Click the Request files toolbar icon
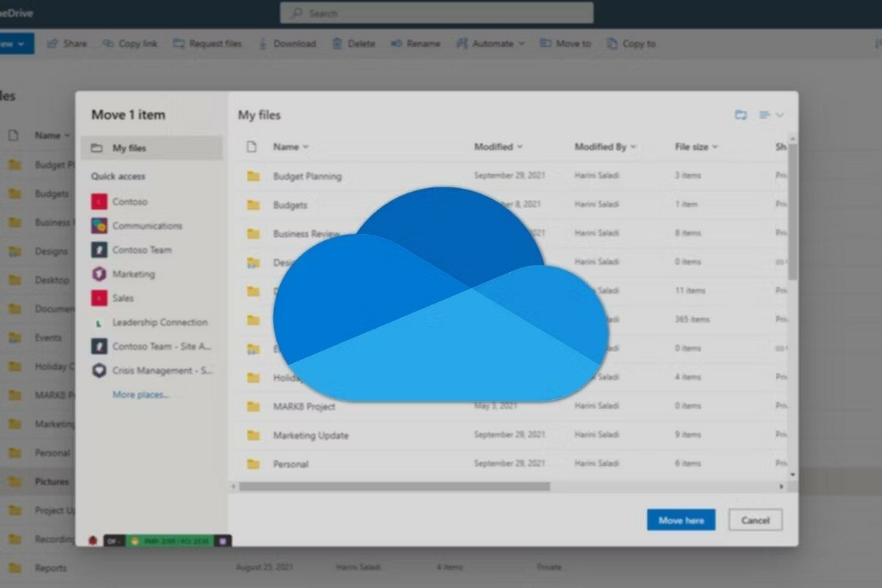This screenshot has height=588, width=882. 179,43
